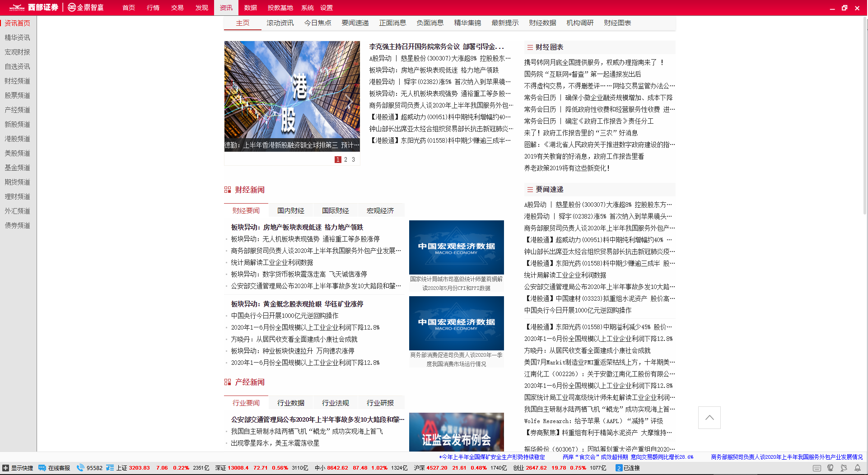Open the 交易 menu item
The image size is (868, 475).
pos(177,8)
